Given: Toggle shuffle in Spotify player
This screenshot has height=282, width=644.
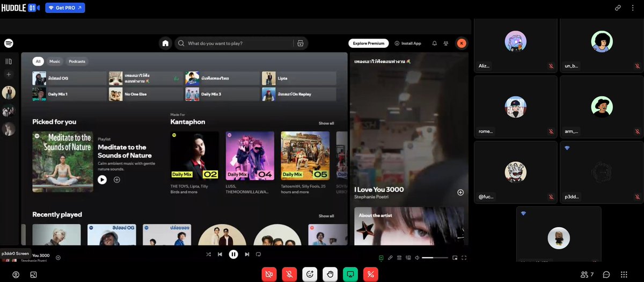Looking at the screenshot, I should click(208, 254).
